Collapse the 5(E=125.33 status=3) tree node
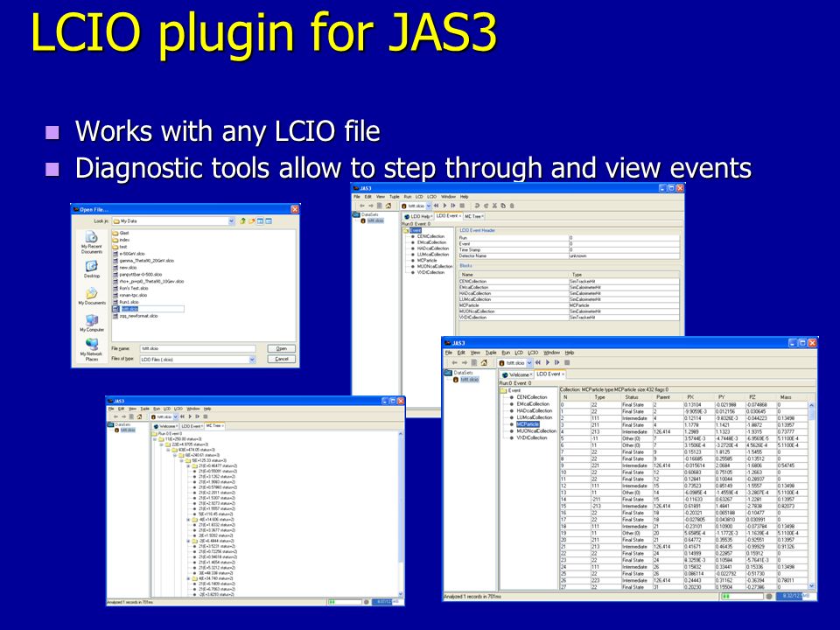Viewport: 840px width, 630px height. coord(181,461)
